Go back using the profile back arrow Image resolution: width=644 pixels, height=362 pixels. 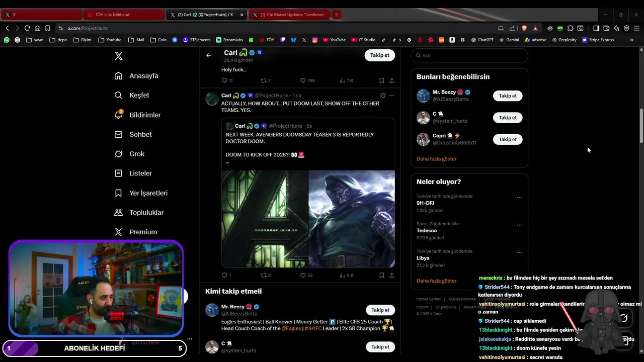pyautogui.click(x=209, y=55)
